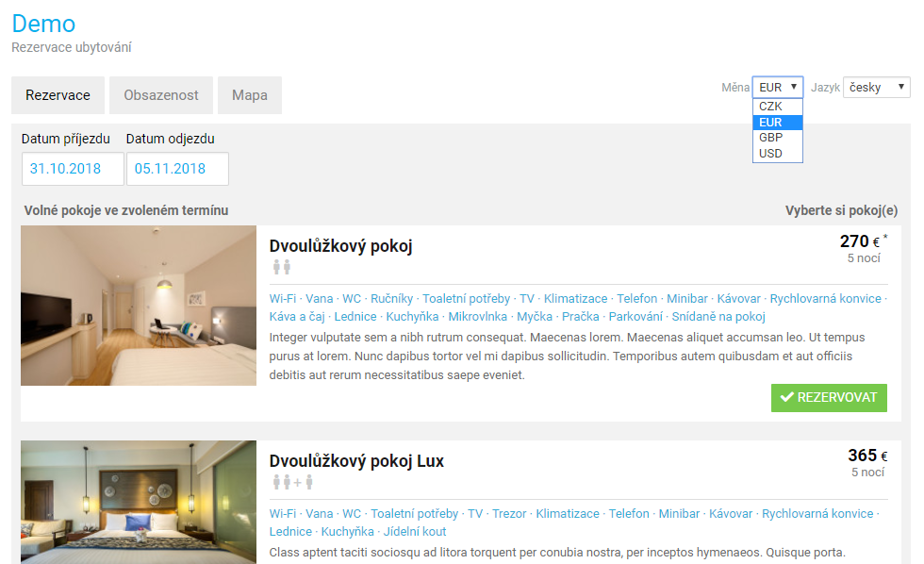Click the Trezor amenity link
This screenshot has width=924, height=564.
(509, 514)
